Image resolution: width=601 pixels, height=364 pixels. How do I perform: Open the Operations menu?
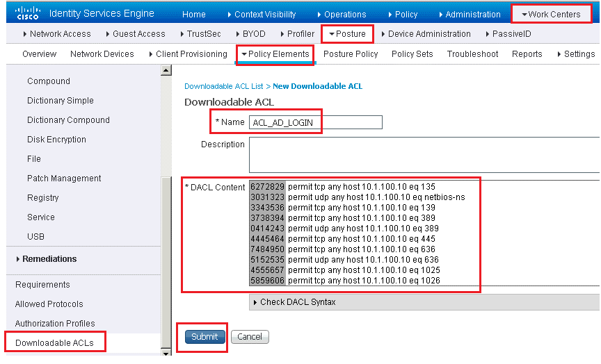(x=342, y=15)
